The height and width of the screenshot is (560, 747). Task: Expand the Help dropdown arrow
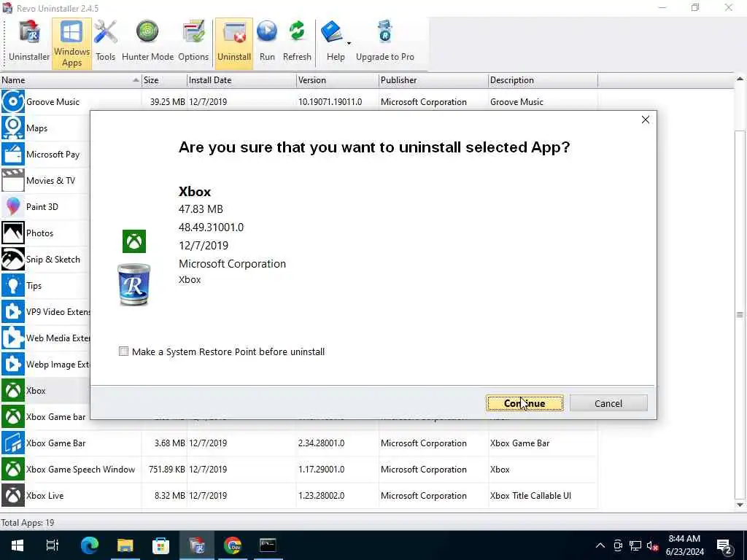tap(349, 43)
